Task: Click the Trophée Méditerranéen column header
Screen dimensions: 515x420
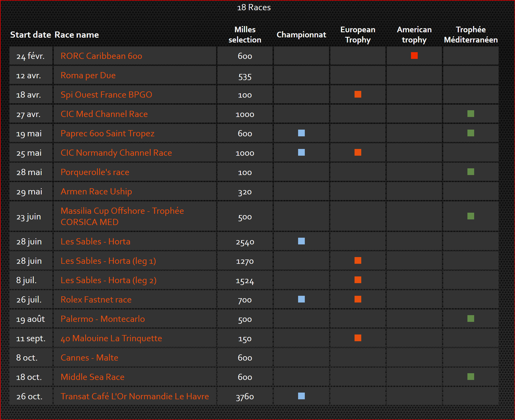Action: (x=470, y=35)
